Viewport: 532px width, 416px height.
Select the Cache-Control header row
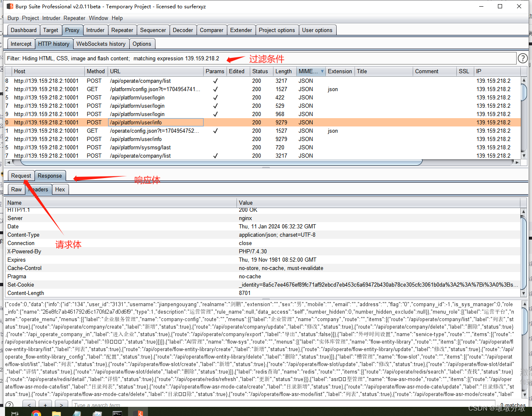[263, 268]
